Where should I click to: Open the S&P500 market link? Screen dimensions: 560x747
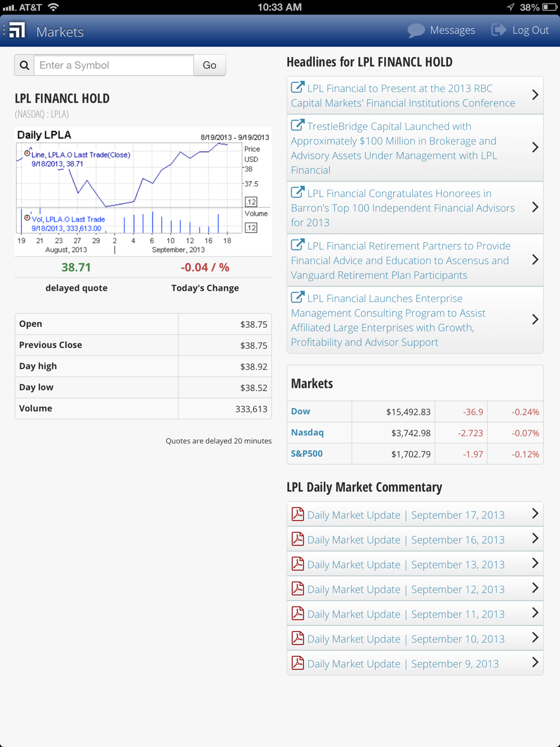(x=307, y=454)
